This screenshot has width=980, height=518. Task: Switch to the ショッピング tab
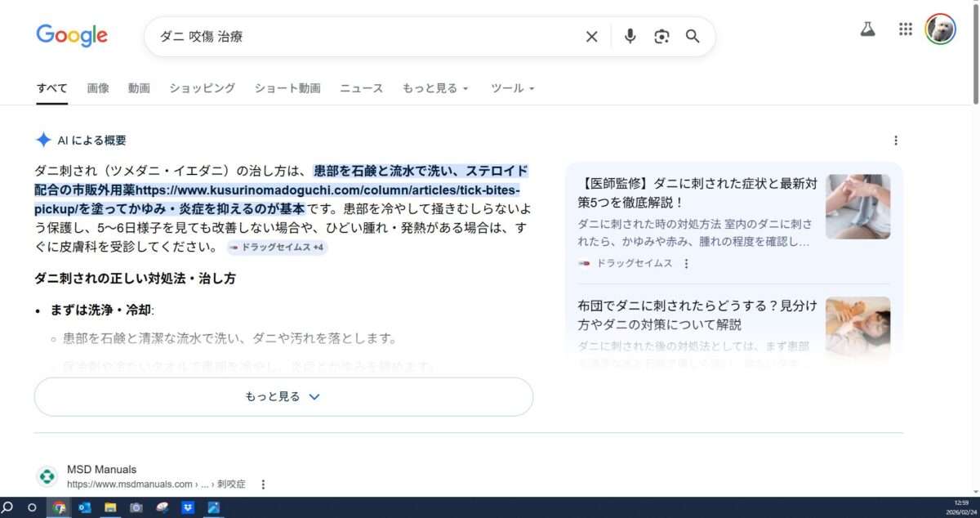coord(202,88)
